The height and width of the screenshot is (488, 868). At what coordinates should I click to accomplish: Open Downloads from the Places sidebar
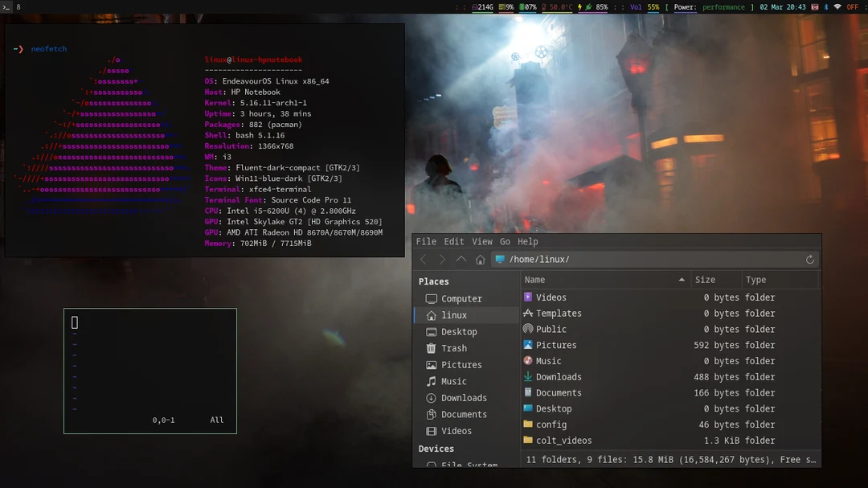(x=465, y=397)
